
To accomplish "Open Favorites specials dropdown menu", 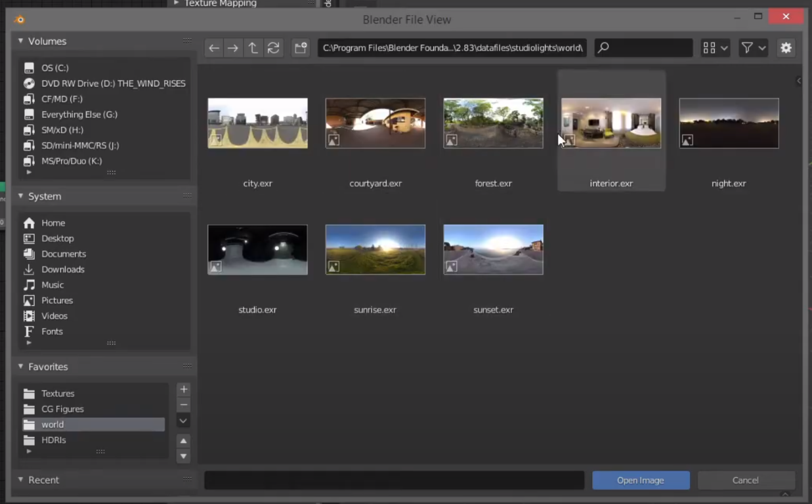I will click(184, 421).
